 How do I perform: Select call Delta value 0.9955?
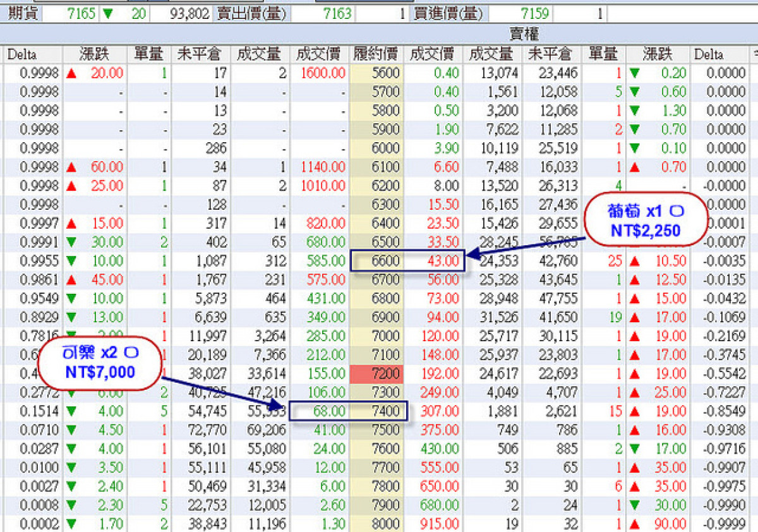click(39, 261)
